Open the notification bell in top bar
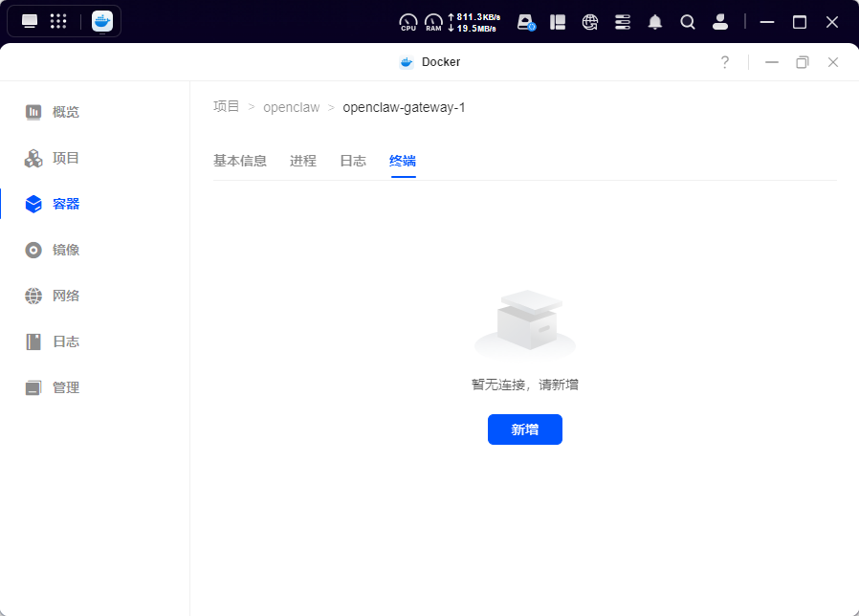 [655, 21]
